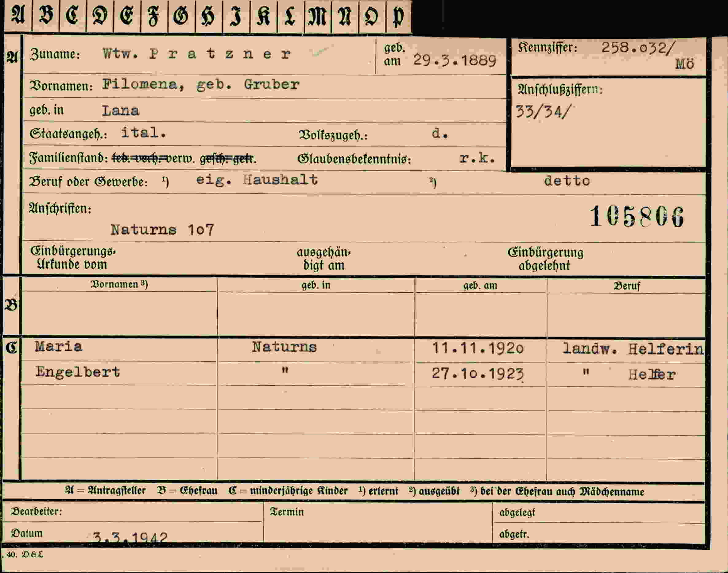This screenshot has height=573, width=728.
Task: Click the stamped number 105806
Action: point(637,216)
